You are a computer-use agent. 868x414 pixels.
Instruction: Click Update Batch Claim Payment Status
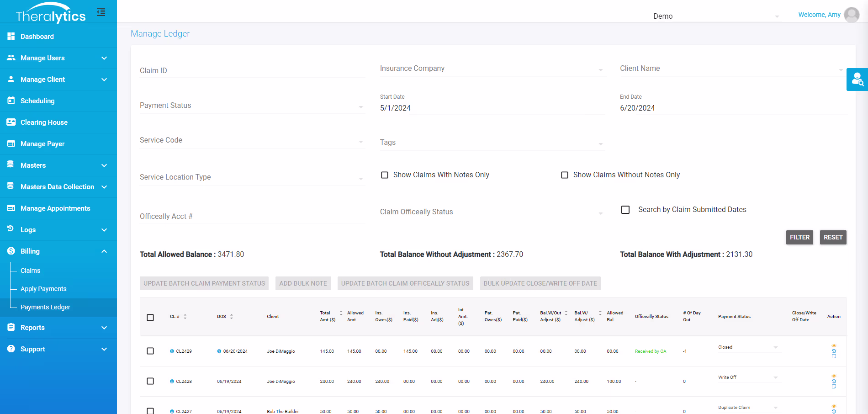tap(204, 283)
